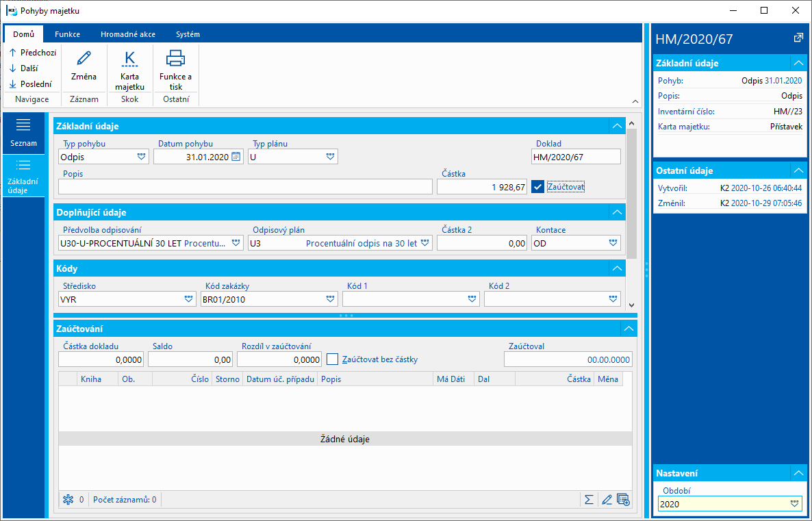Image resolution: width=812 pixels, height=521 pixels.
Task: Click Počet záznamů: 0 status text
Action: point(125,500)
